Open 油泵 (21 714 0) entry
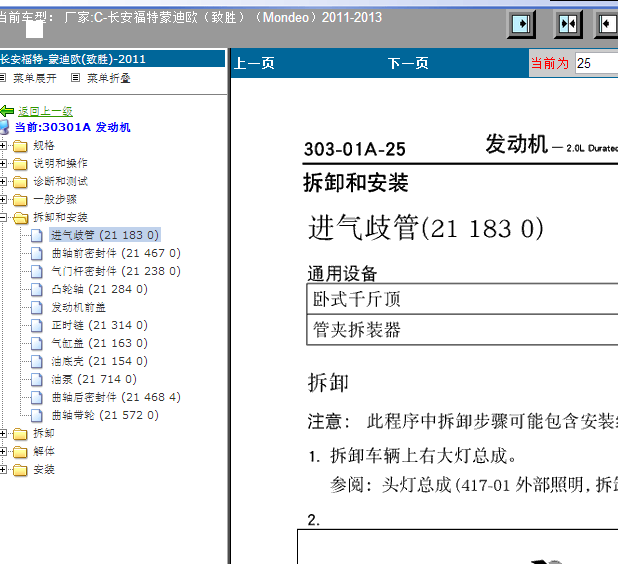The height and width of the screenshot is (564, 618). [x=94, y=379]
